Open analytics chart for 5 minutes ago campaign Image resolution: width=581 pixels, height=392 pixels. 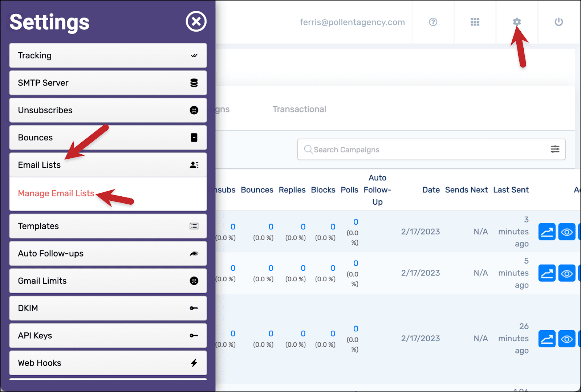[547, 273]
